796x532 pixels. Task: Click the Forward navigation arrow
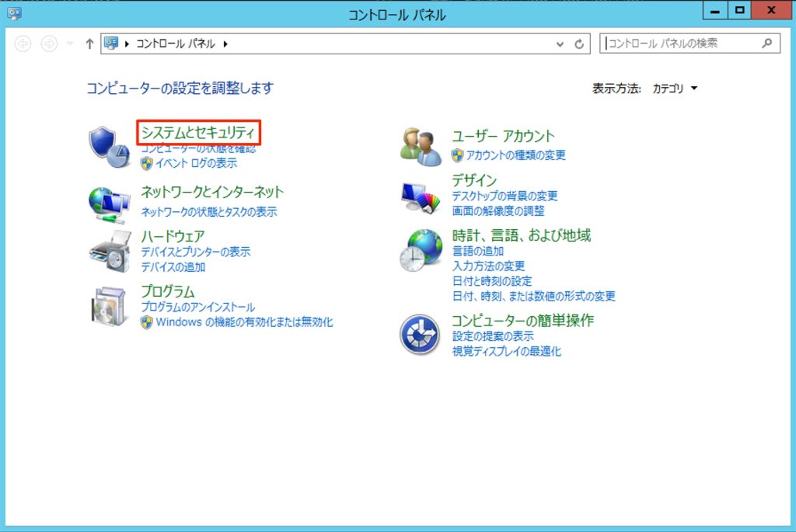point(49,43)
